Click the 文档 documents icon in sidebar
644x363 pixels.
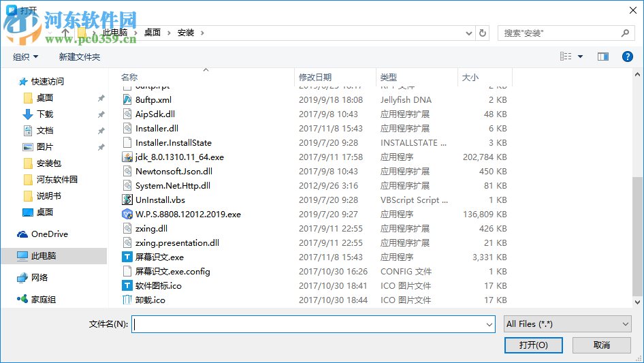pos(27,131)
